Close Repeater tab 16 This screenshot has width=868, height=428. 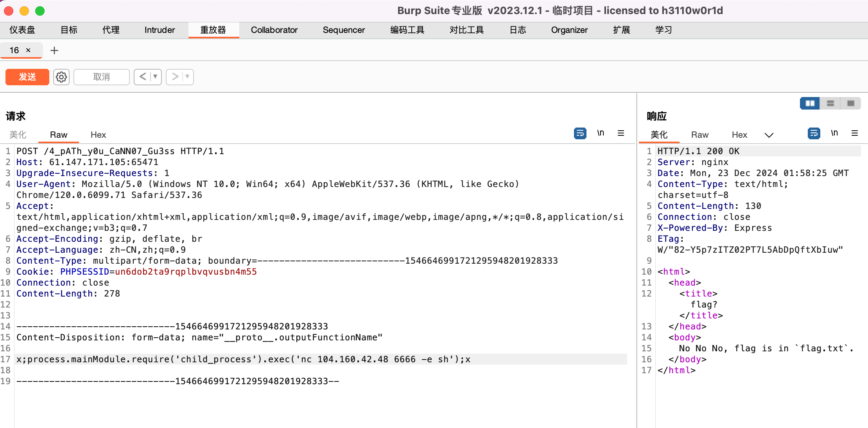(x=28, y=50)
